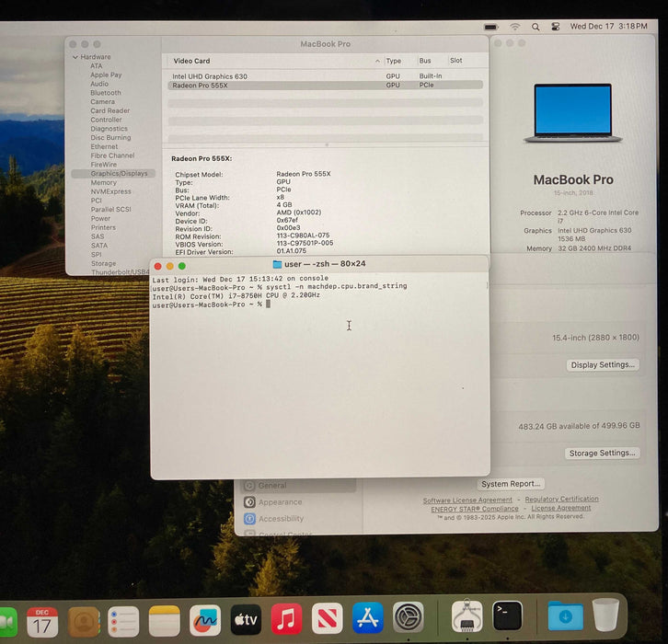Select FireWire in the Hardware sidebar

point(104,165)
